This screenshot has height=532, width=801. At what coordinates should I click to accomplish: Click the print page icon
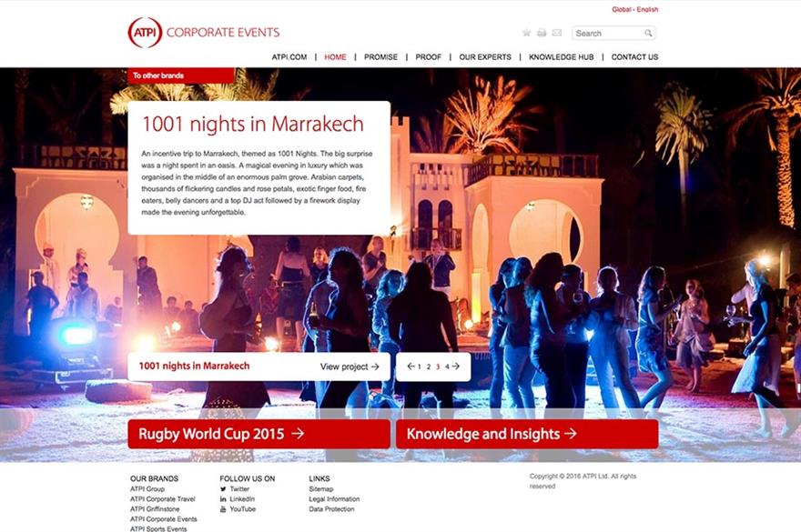(x=542, y=33)
